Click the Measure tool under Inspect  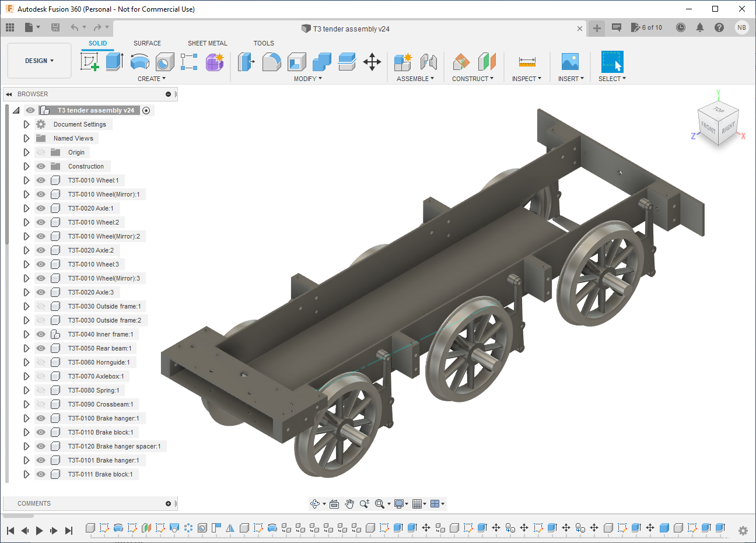pos(527,62)
